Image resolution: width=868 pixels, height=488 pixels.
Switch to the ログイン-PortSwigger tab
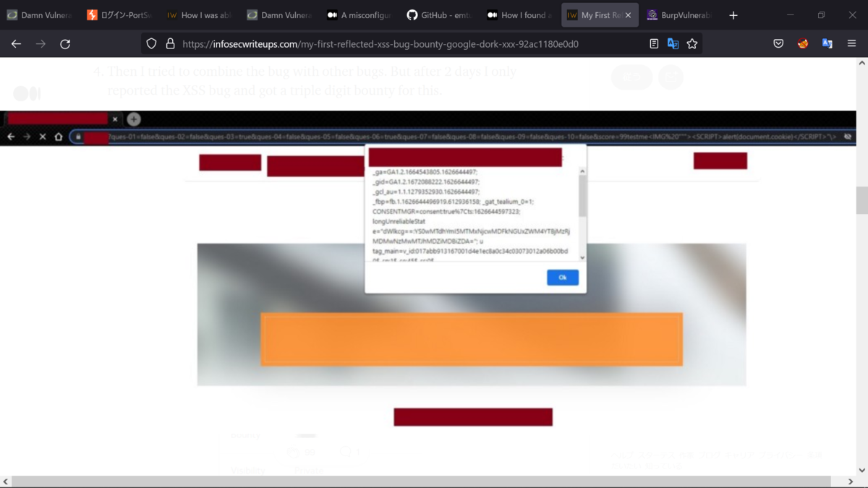(119, 15)
